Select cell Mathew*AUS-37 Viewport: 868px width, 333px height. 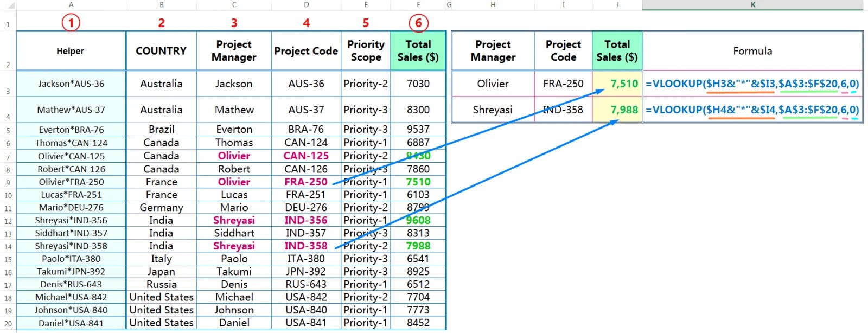[71, 110]
